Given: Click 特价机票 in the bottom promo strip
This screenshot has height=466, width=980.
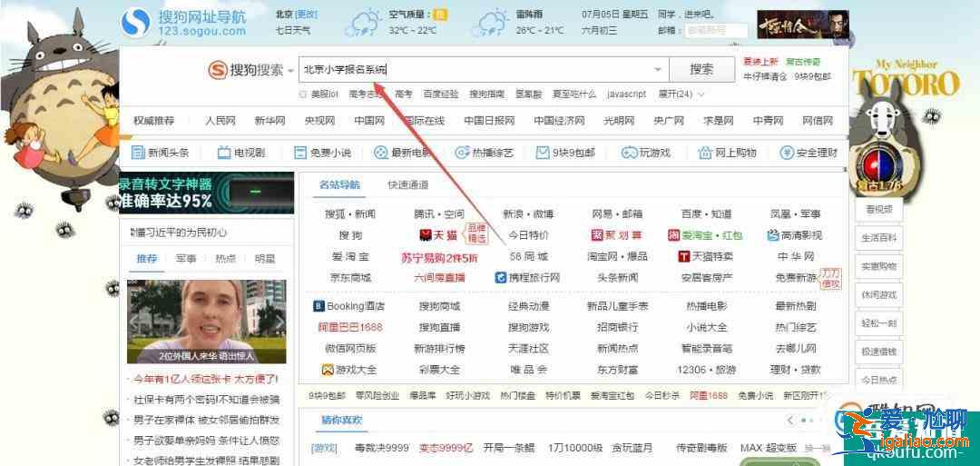Looking at the screenshot, I should tap(563, 395).
